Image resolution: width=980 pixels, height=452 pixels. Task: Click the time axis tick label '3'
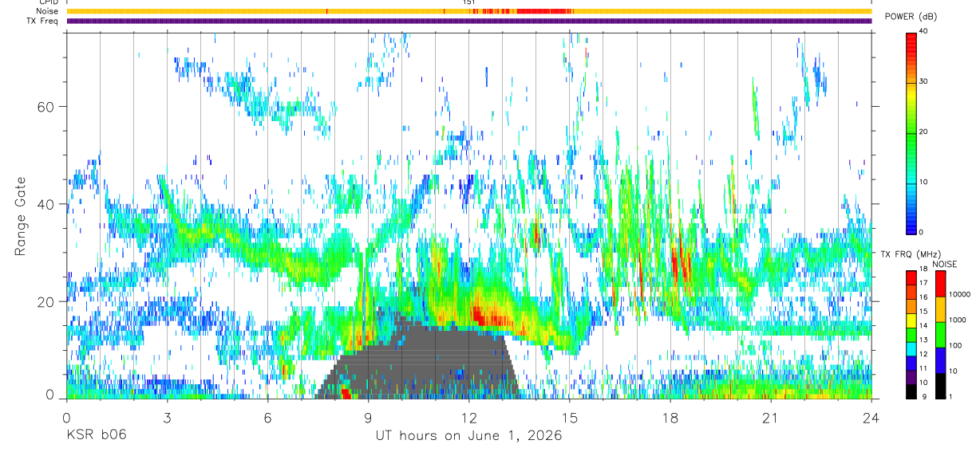click(x=166, y=419)
